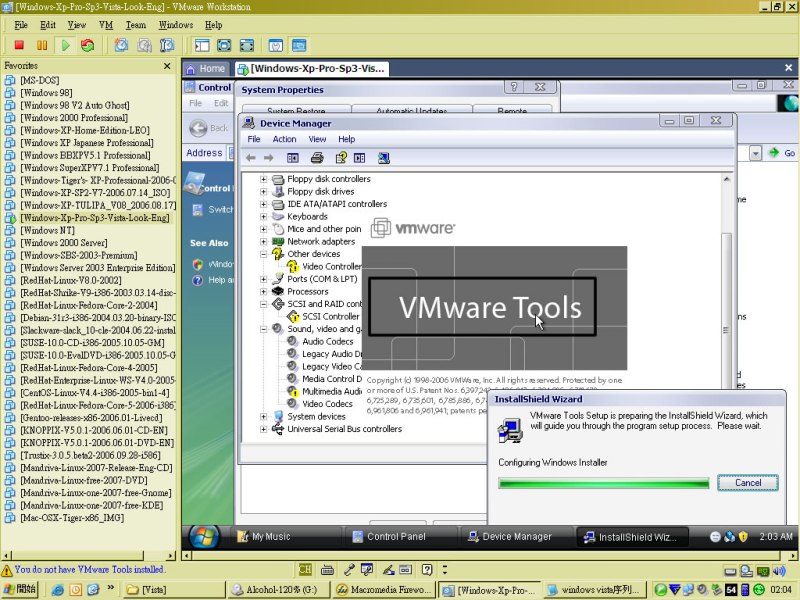
Task: Cancel the InstallShield Wizard setup
Action: click(748, 483)
